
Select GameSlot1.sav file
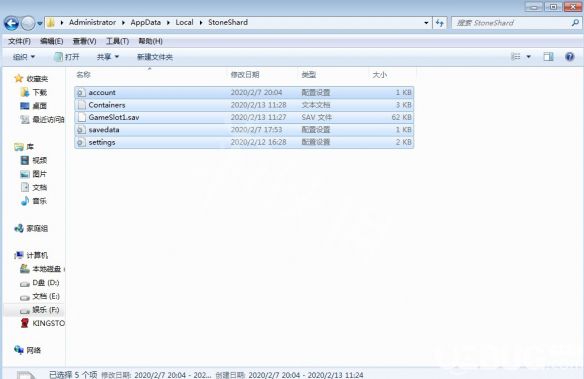[x=244, y=117]
